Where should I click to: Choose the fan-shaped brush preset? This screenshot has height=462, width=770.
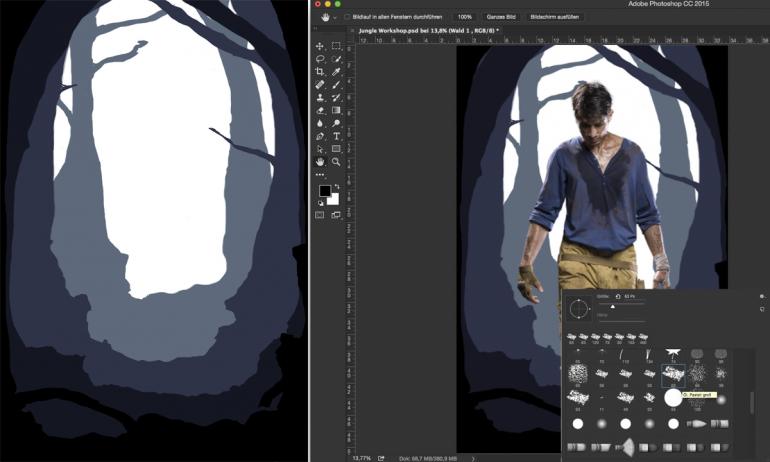(x=624, y=446)
